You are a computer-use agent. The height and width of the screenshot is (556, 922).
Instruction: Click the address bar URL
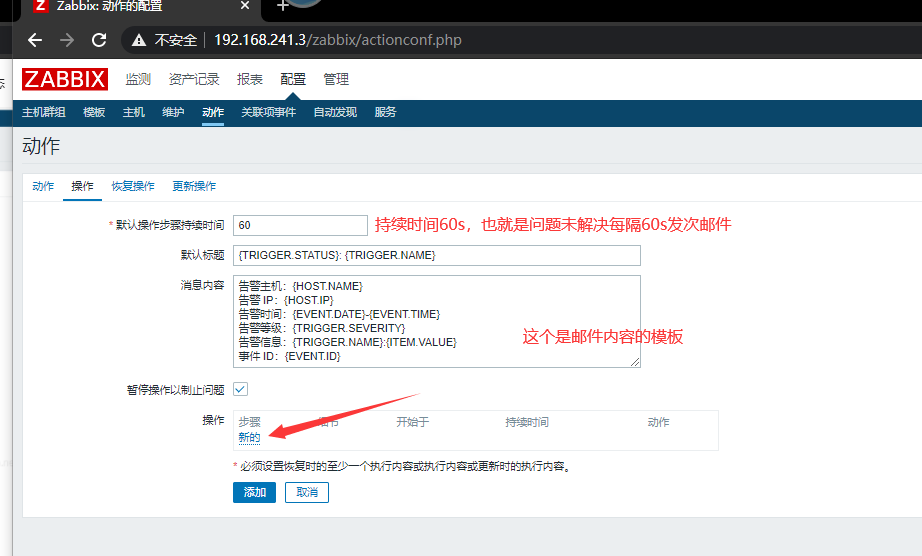tap(338, 40)
